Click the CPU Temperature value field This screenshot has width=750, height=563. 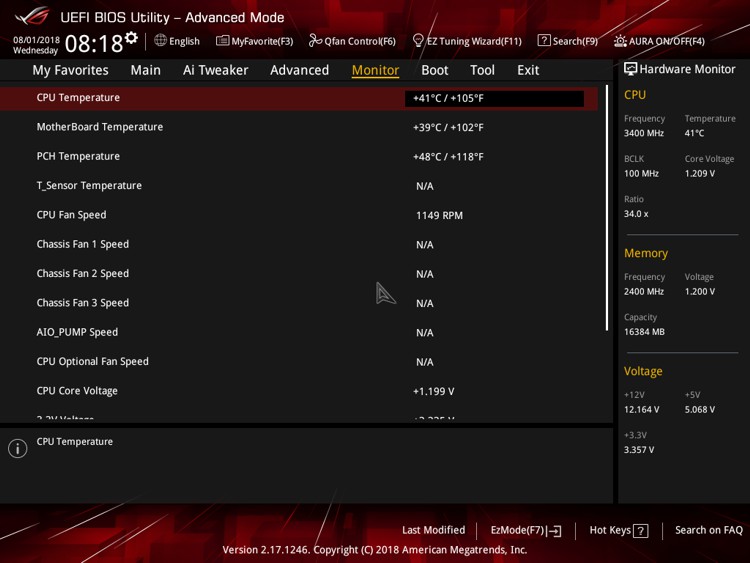[x=494, y=99]
